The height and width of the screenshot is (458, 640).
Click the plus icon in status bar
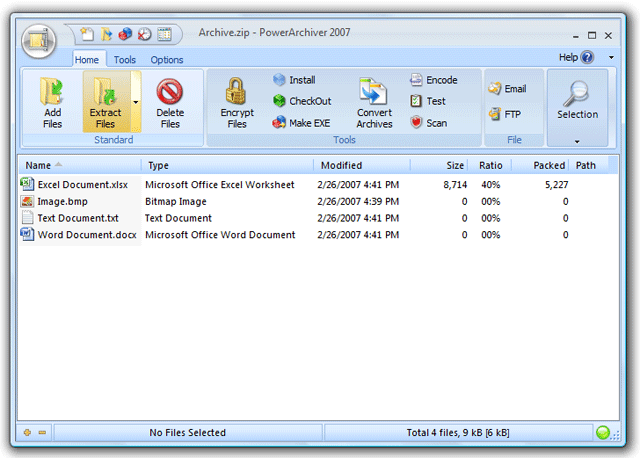(x=27, y=433)
